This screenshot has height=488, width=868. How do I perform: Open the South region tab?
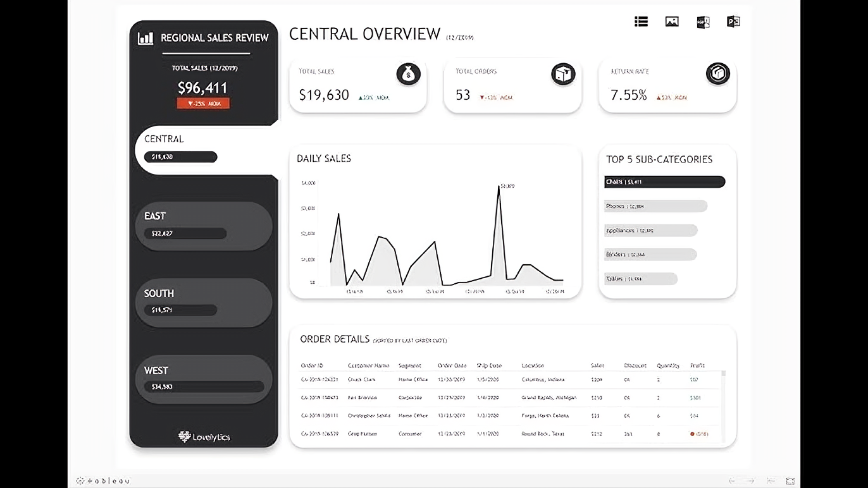pos(204,303)
